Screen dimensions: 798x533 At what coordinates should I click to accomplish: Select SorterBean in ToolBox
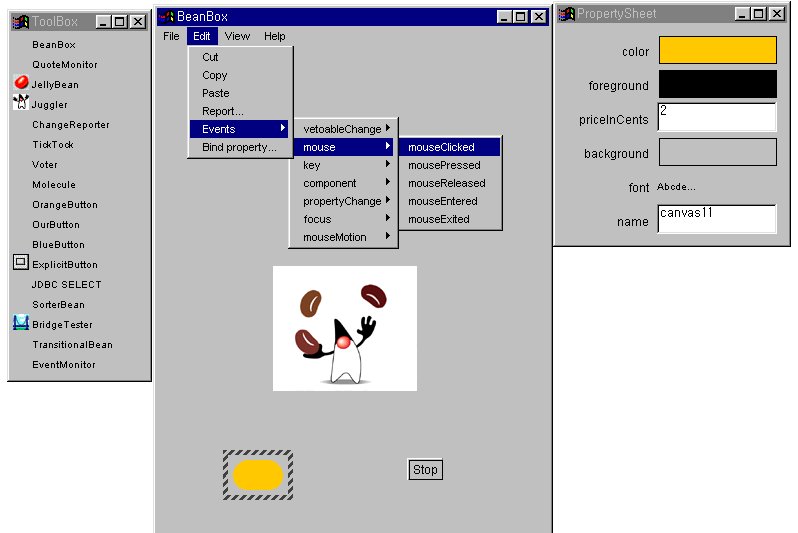tap(59, 304)
